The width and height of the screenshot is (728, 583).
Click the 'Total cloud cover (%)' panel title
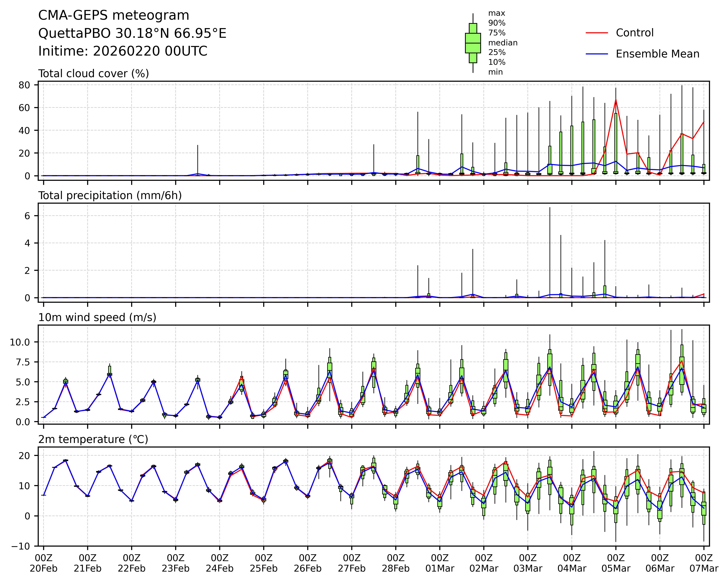click(x=94, y=74)
